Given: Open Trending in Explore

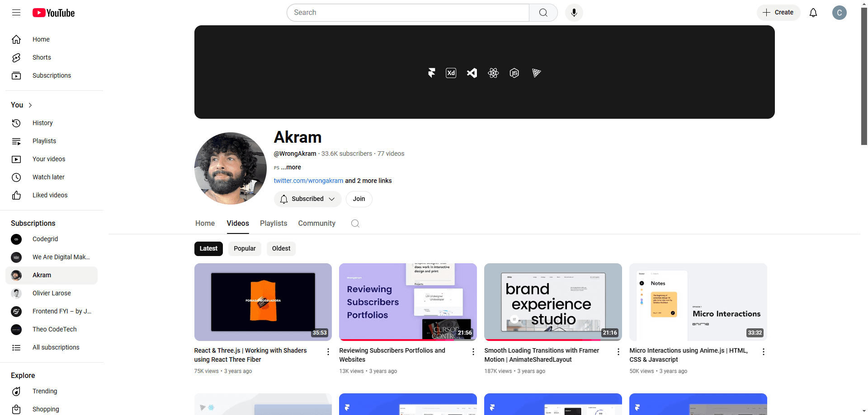Looking at the screenshot, I should 52,391.
